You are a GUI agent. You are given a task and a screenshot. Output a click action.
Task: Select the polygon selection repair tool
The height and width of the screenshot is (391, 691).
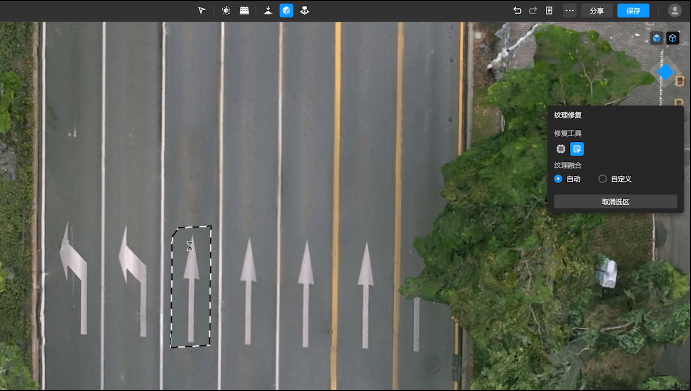(x=577, y=149)
